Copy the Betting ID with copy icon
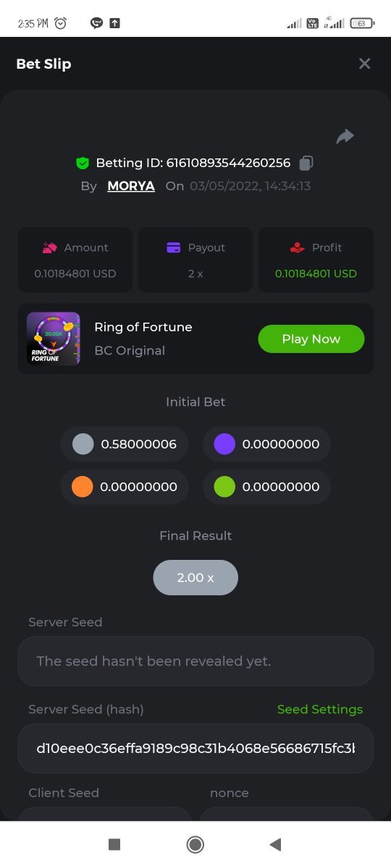This screenshot has width=391, height=868. coord(306,163)
